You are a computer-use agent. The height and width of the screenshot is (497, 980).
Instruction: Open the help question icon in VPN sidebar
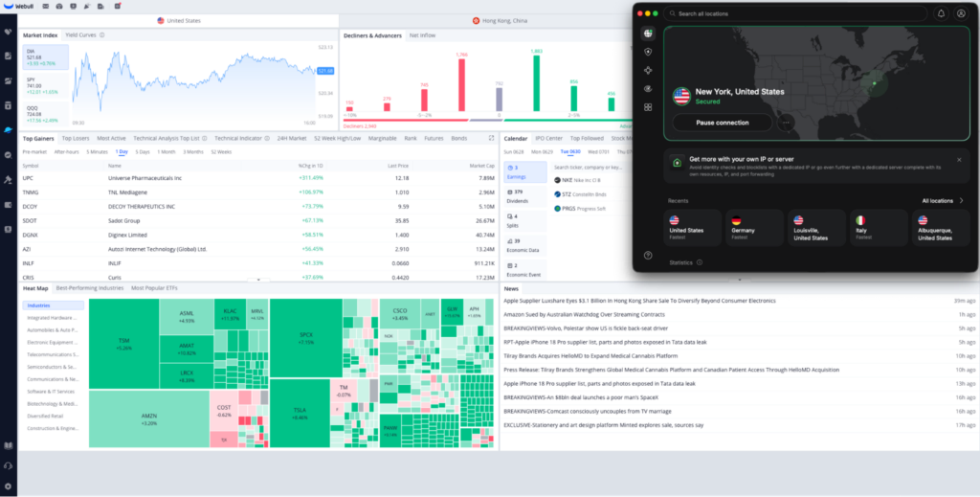click(x=648, y=255)
